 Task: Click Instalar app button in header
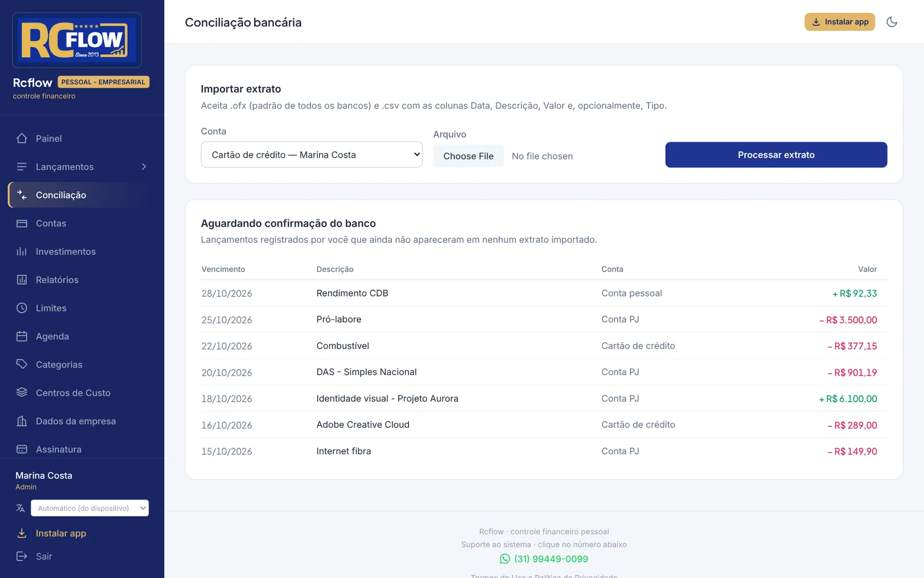(840, 22)
